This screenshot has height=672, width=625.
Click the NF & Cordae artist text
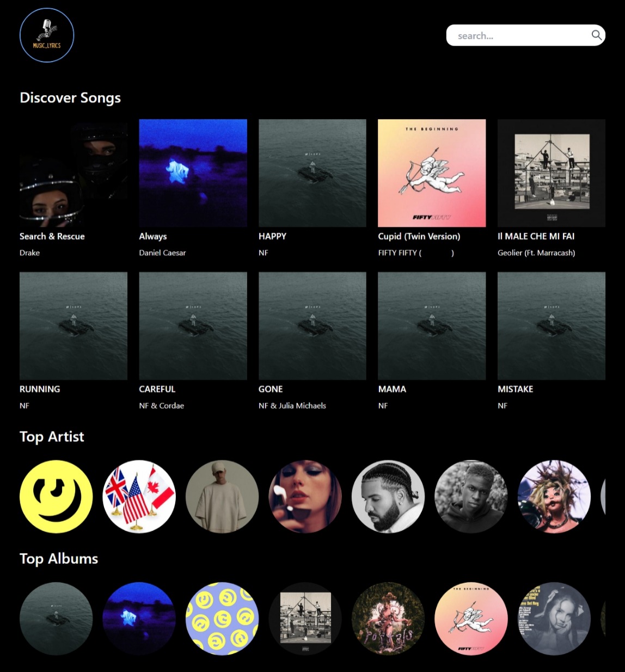(x=162, y=405)
